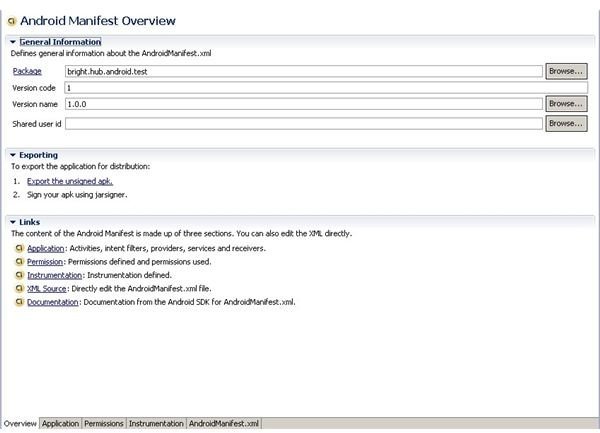
Task: Click the 'Version code' label
Action: click(x=34, y=88)
